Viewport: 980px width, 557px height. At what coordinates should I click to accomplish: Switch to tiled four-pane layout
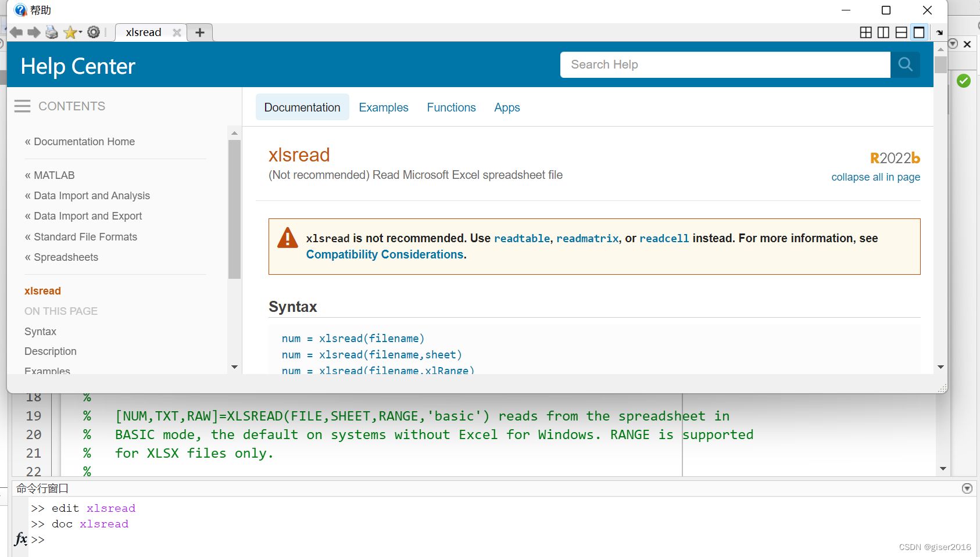(x=866, y=33)
